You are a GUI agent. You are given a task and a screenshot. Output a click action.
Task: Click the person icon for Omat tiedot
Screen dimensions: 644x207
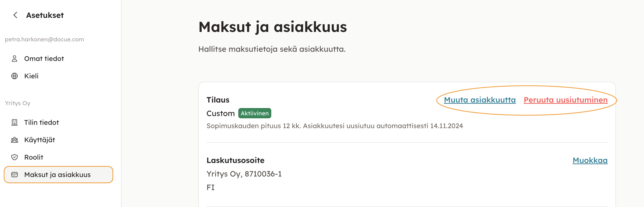pyautogui.click(x=15, y=59)
